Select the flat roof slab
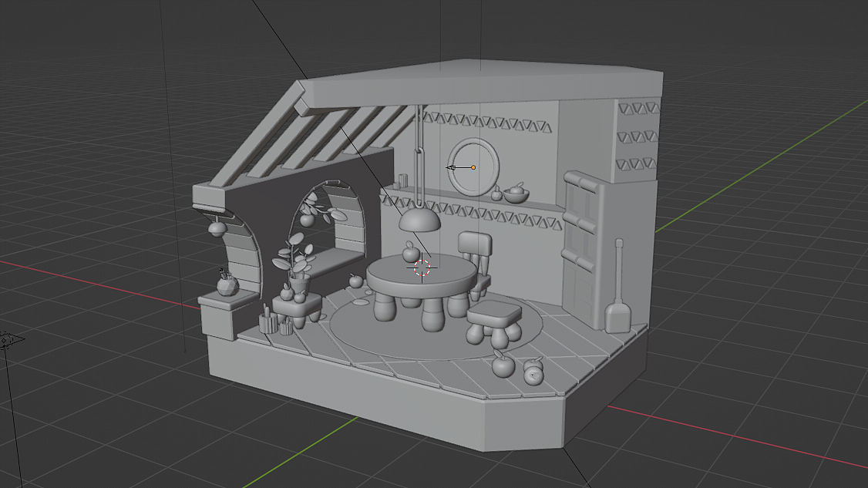This screenshot has height=488, width=868. 482,83
